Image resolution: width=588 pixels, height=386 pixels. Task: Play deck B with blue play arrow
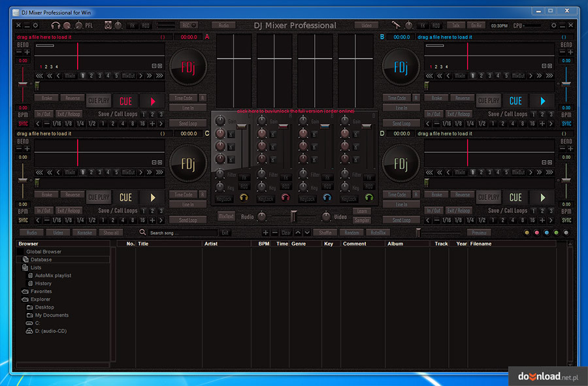click(542, 101)
